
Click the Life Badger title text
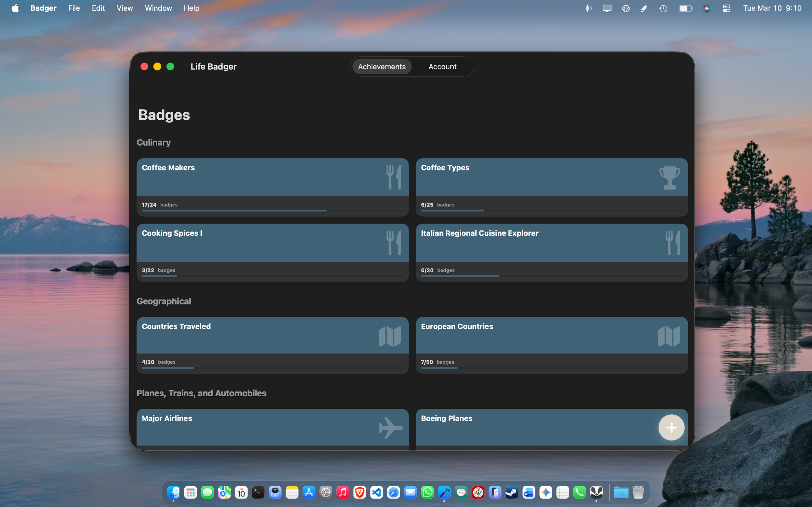click(213, 66)
